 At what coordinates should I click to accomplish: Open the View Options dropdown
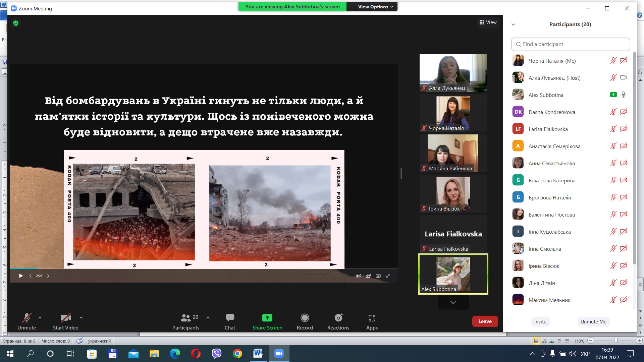pos(375,7)
